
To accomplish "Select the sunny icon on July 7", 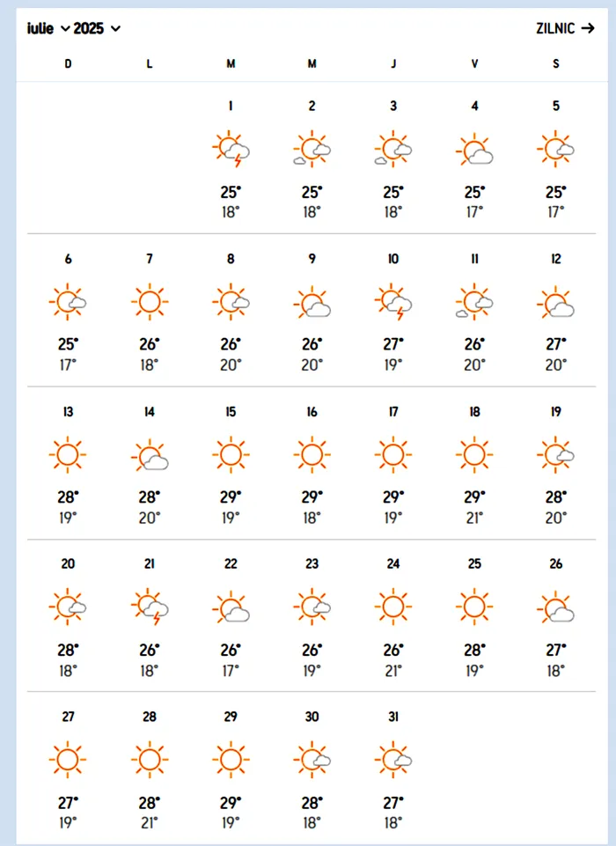I will coord(150,303).
